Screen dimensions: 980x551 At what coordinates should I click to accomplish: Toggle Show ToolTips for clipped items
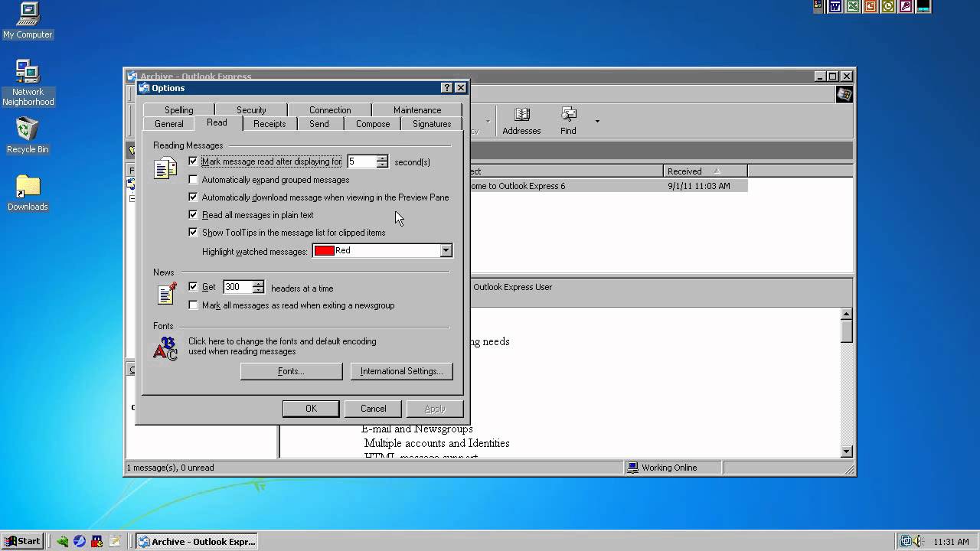(193, 233)
